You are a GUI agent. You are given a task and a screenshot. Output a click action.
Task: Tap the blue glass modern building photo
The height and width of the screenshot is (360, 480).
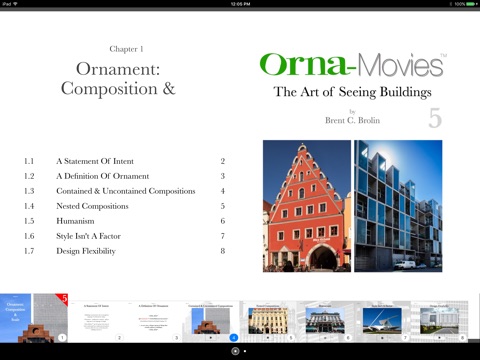click(x=398, y=206)
